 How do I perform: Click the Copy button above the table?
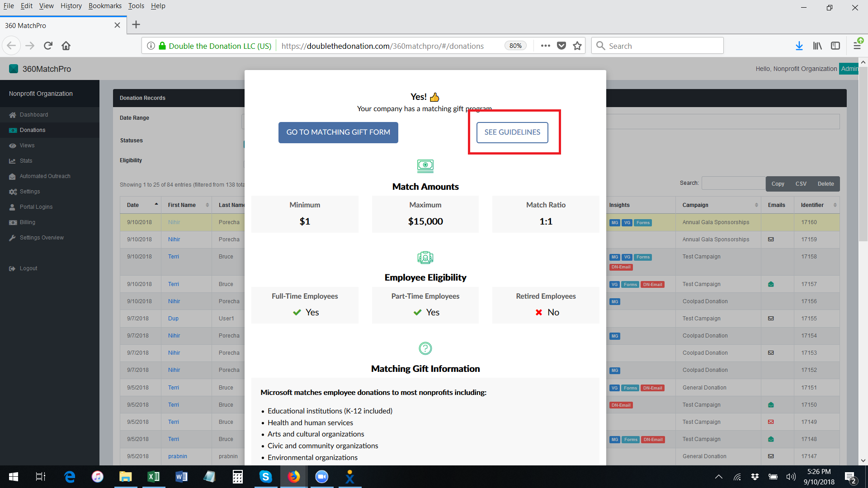point(778,184)
